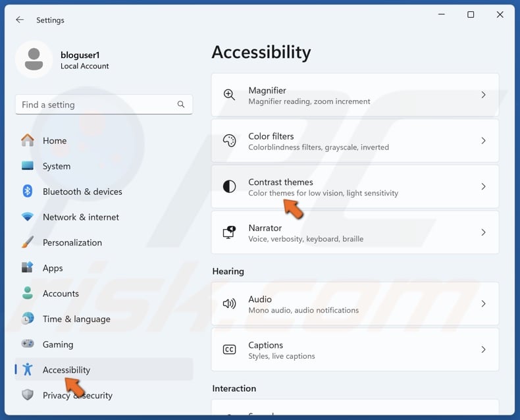Viewport: 520px width, 420px height.
Task: Click the back arrow in Settings header
Action: coord(20,20)
